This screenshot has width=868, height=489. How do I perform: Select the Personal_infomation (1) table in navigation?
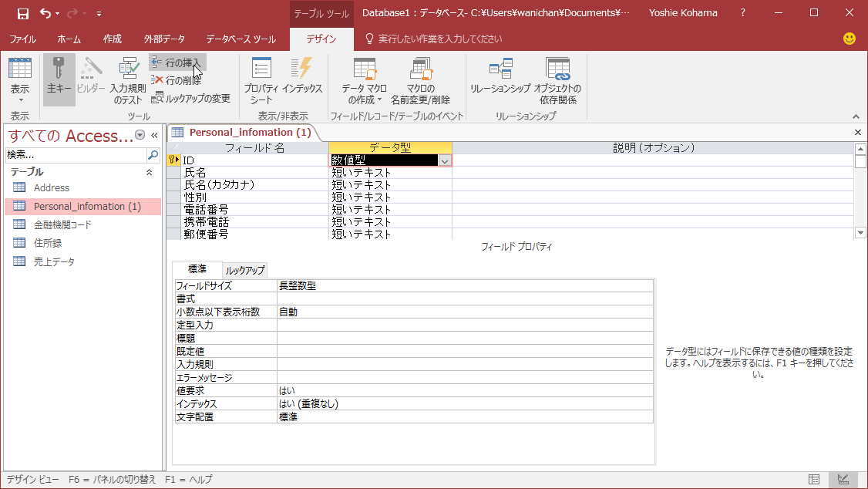click(83, 206)
